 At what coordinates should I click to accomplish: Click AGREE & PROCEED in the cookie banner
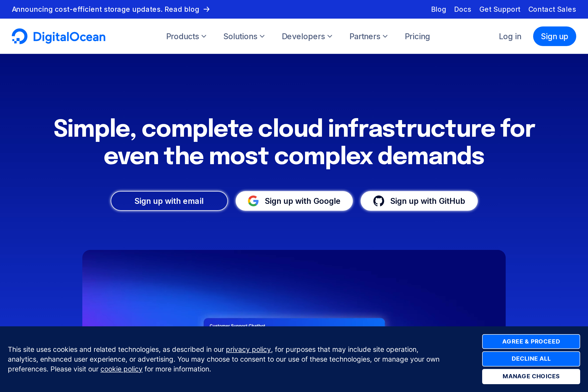click(x=531, y=342)
